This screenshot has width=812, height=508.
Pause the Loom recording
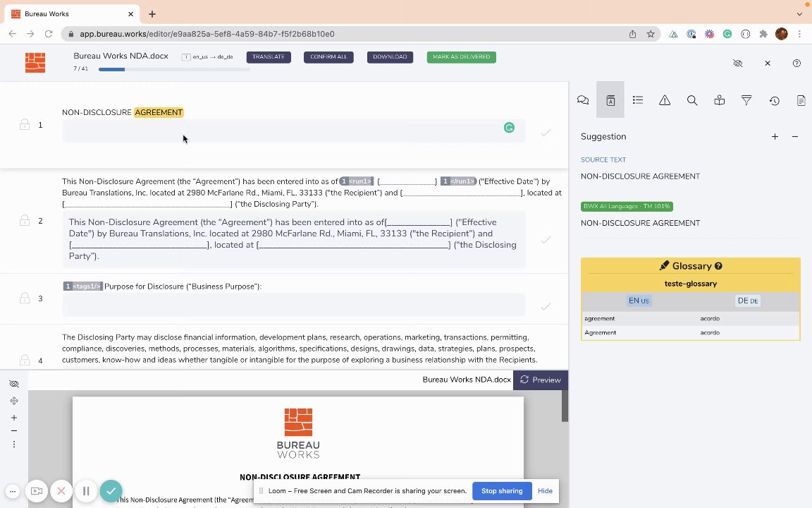tap(86, 491)
